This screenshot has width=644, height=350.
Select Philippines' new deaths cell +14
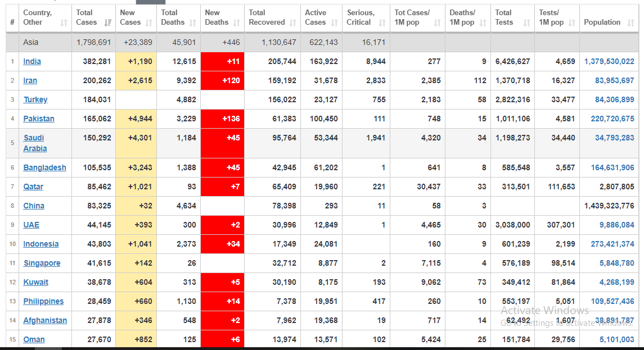pos(222,301)
